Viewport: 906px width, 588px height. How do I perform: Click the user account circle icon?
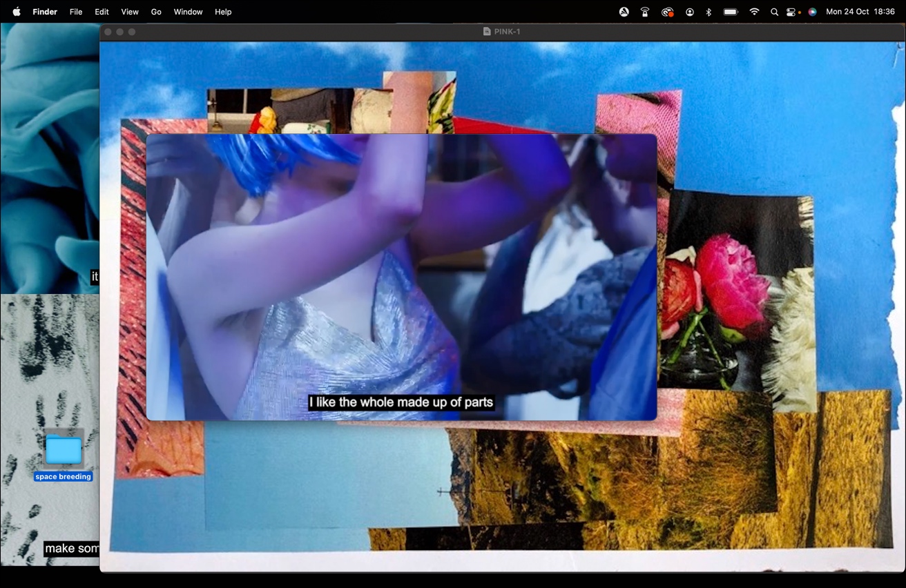689,12
